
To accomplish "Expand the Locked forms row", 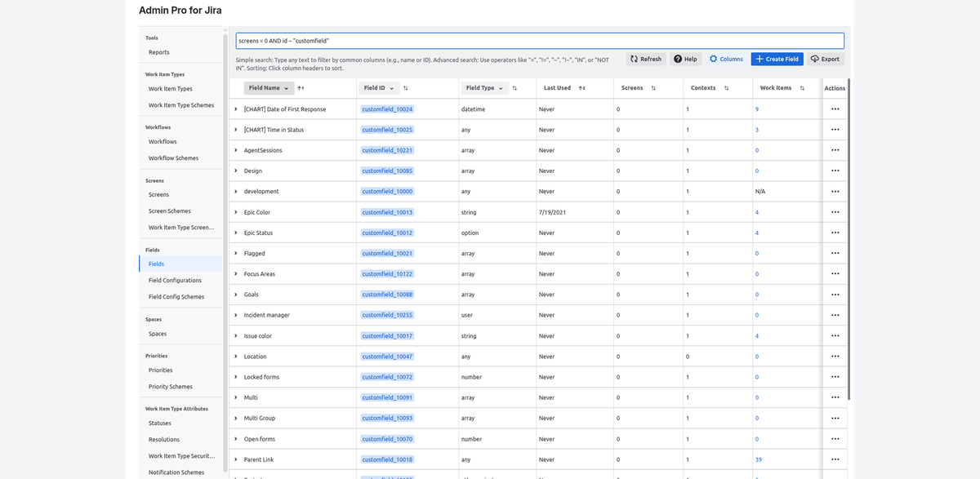I will tap(236, 377).
